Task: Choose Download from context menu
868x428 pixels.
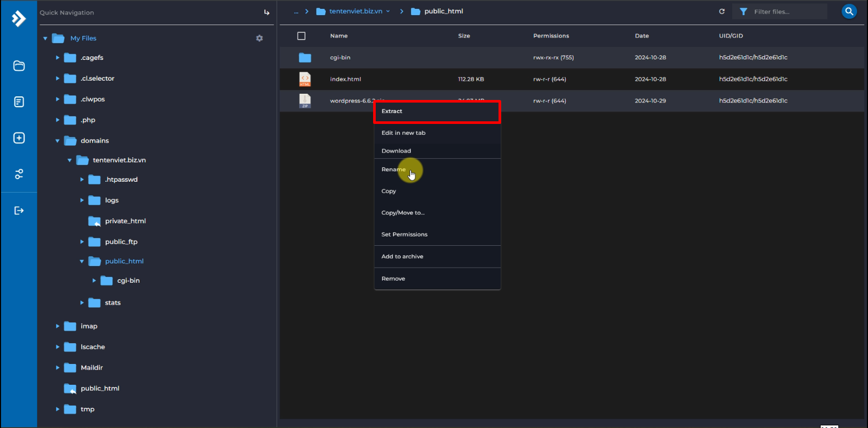Action: [437, 151]
